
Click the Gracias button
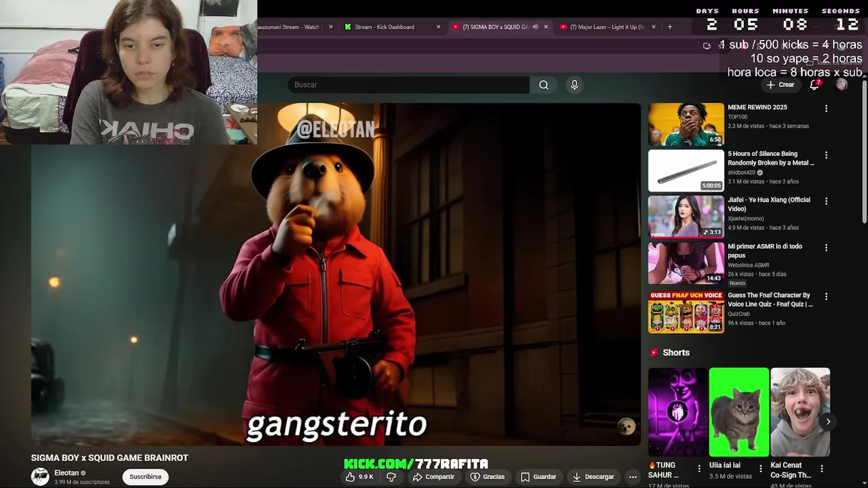point(488,477)
